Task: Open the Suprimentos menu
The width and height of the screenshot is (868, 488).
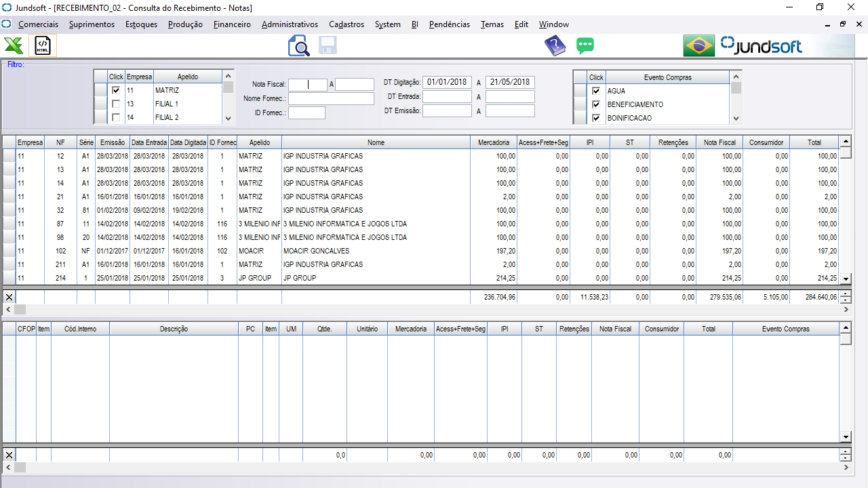Action: click(x=92, y=24)
